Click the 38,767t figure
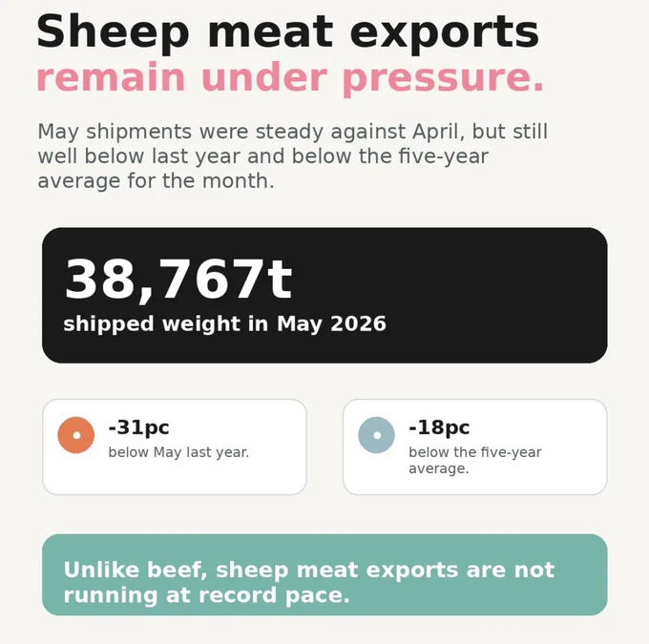This screenshot has width=649, height=644. coord(178,279)
